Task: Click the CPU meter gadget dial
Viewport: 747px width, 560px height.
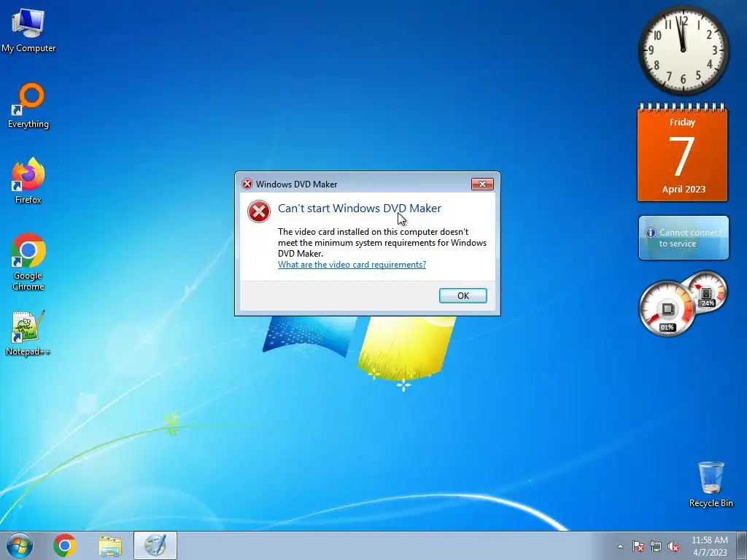Action: tap(667, 308)
